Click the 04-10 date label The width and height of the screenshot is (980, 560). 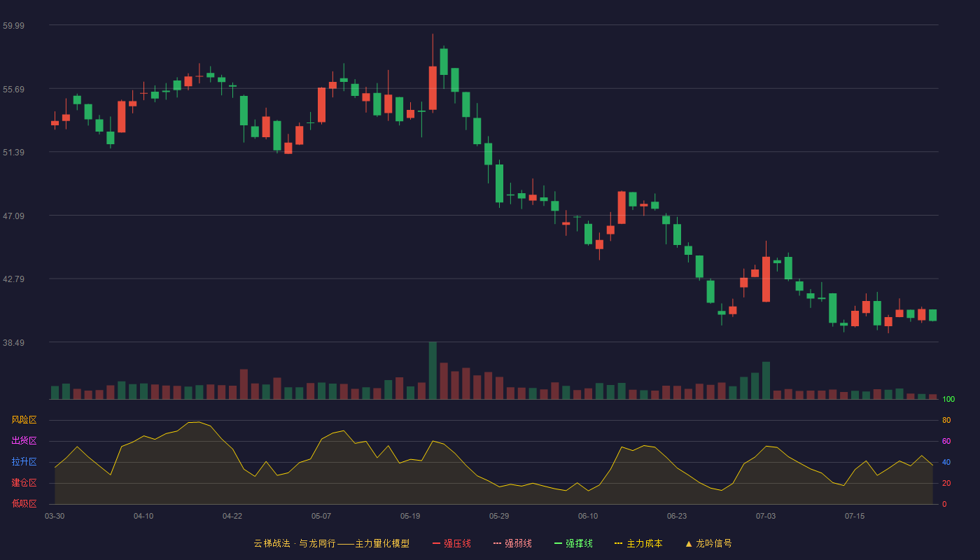click(143, 516)
